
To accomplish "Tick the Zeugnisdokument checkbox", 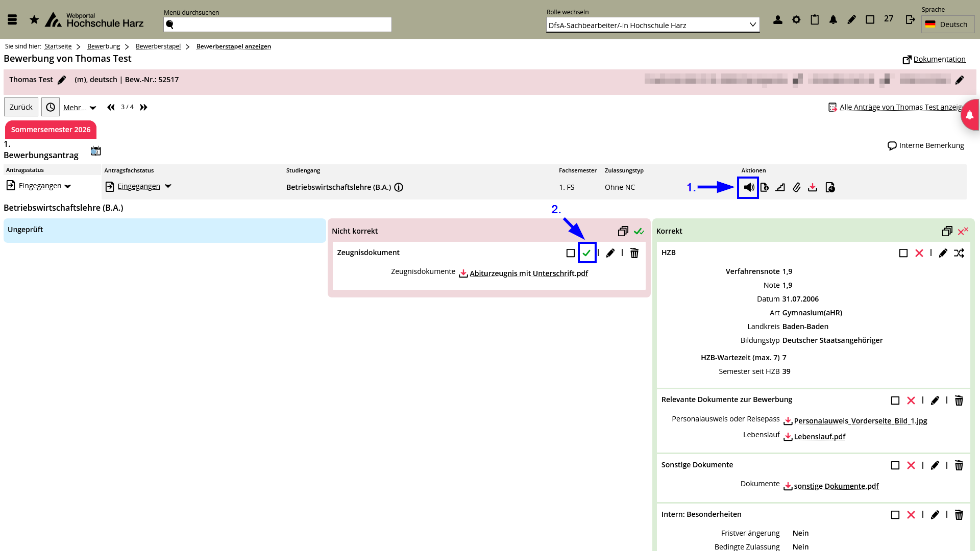I will tap(570, 253).
